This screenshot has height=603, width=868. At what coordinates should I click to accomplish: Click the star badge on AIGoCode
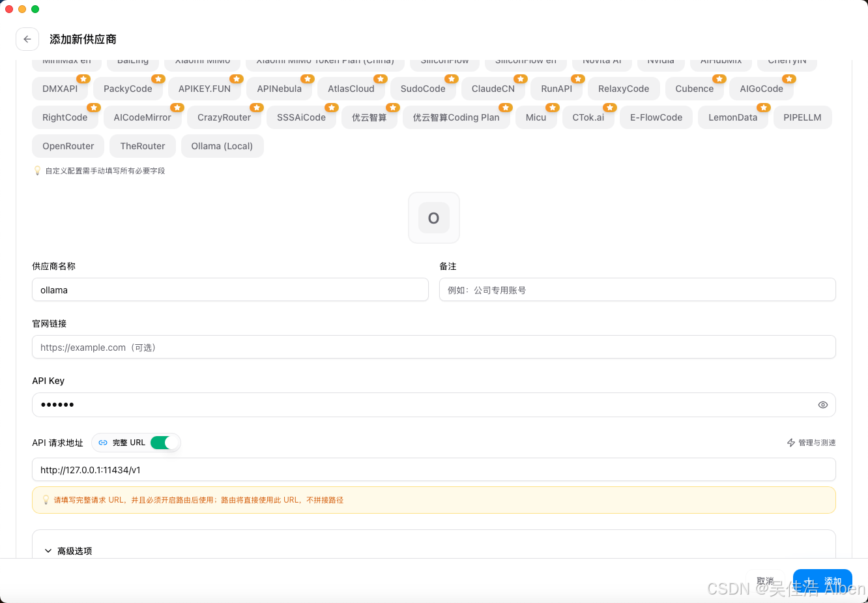point(789,79)
